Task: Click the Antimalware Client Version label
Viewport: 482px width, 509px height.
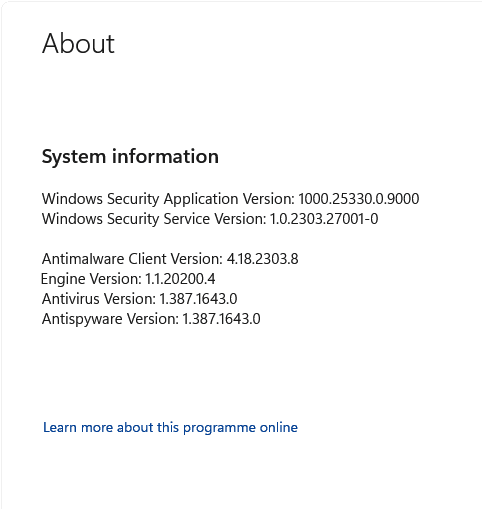Action: click(x=132, y=259)
